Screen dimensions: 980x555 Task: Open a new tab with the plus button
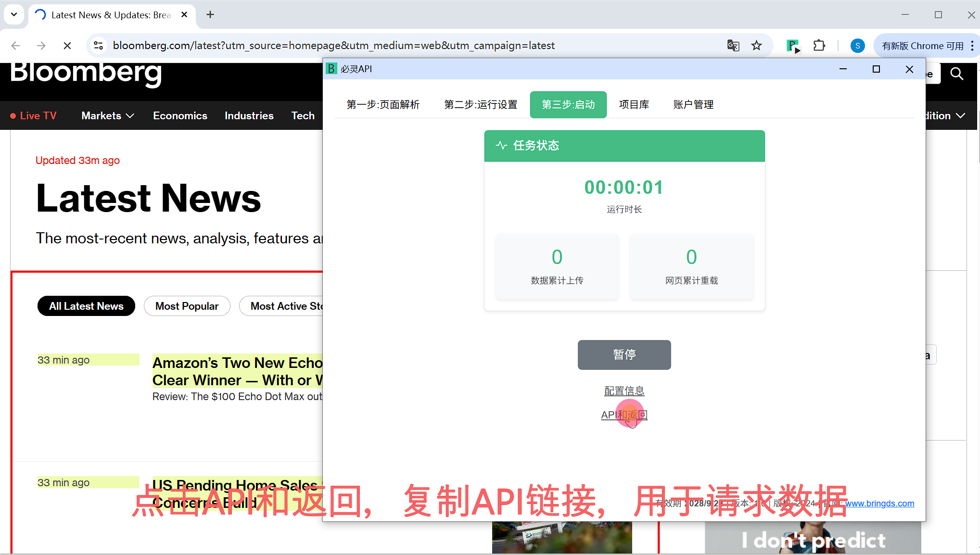click(x=210, y=15)
